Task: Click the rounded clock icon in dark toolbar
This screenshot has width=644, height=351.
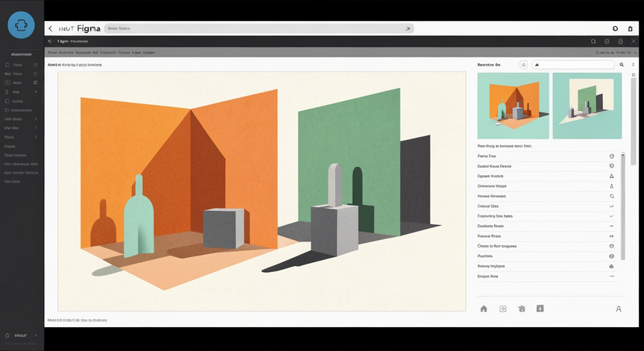Action: pos(607,42)
